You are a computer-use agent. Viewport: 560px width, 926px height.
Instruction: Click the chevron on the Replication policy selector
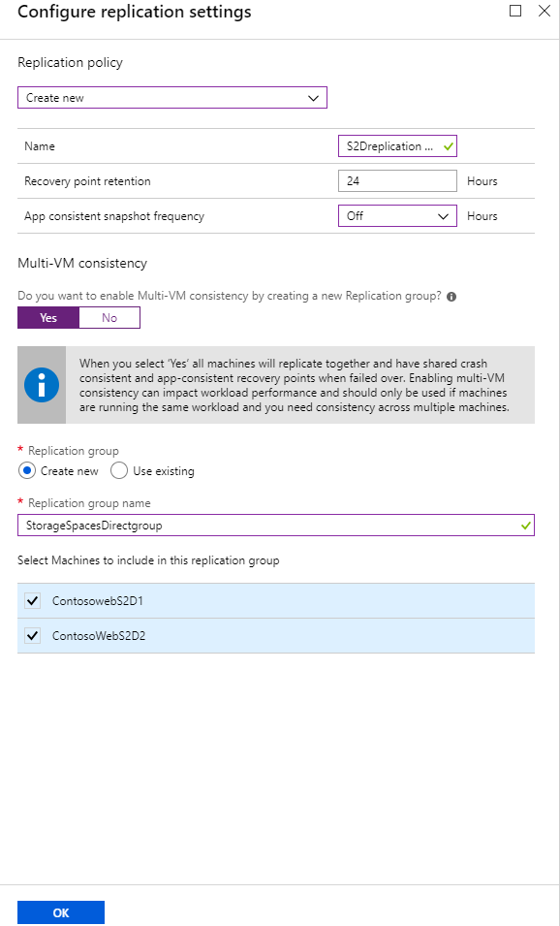tap(313, 97)
